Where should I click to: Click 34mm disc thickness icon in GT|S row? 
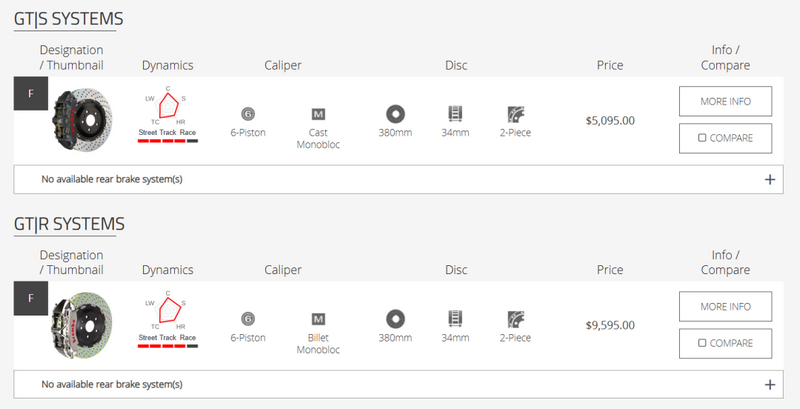tap(455, 113)
